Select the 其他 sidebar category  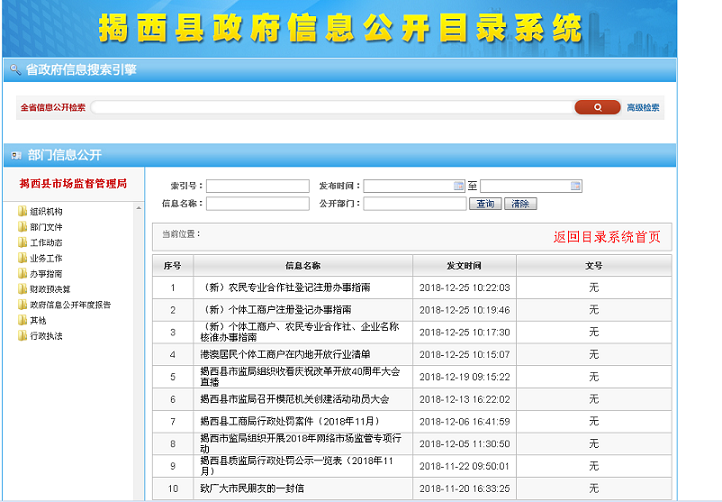[x=38, y=320]
